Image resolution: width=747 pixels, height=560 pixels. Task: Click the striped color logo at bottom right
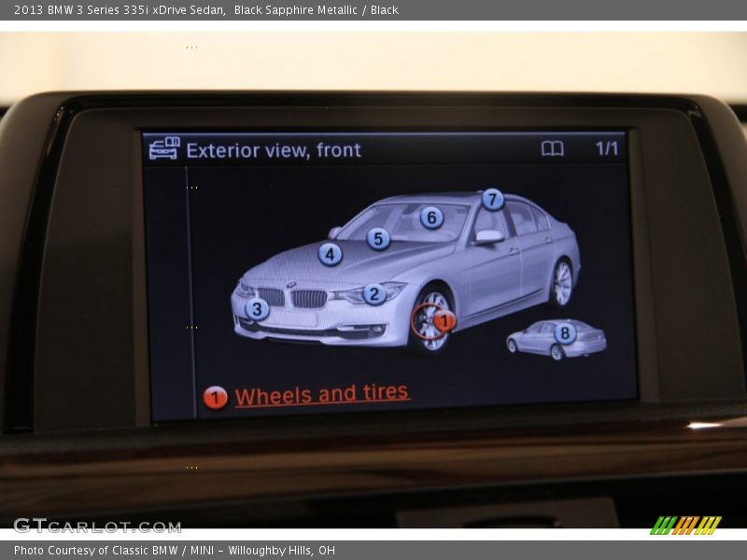(685, 525)
